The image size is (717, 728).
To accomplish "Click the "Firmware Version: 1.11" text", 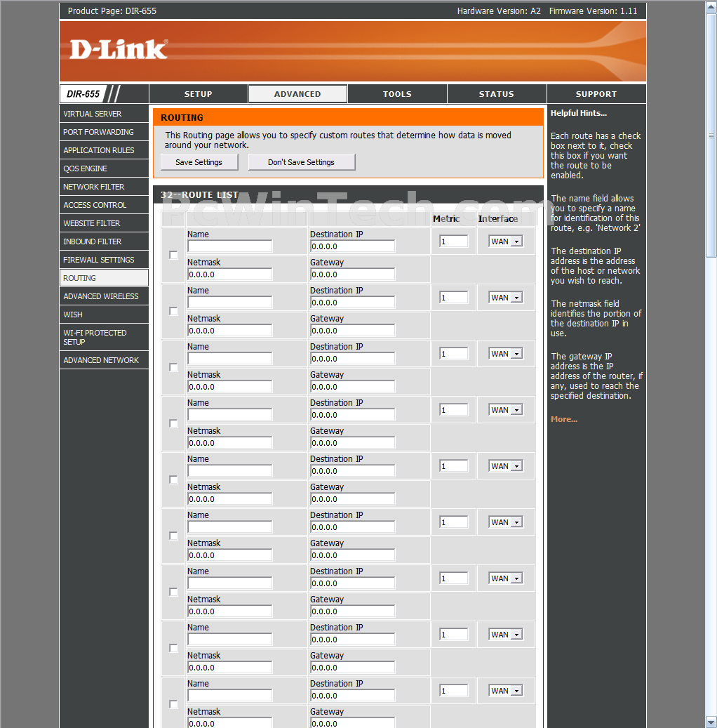I will click(x=593, y=11).
